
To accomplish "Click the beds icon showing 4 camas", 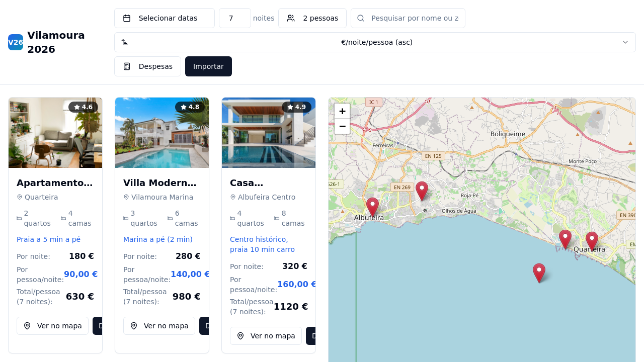I will pyautogui.click(x=62, y=218).
